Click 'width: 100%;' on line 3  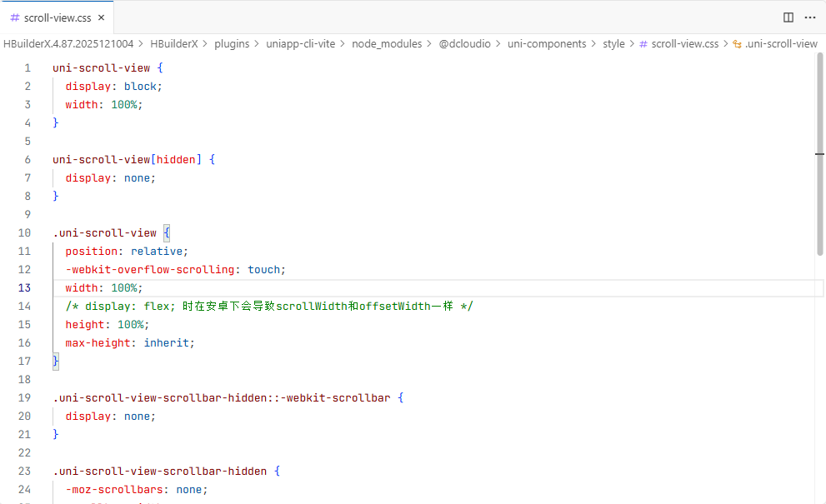[104, 105]
